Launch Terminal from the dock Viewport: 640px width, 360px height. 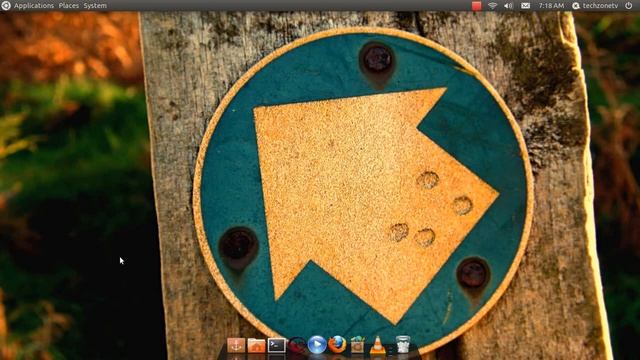pyautogui.click(x=276, y=346)
